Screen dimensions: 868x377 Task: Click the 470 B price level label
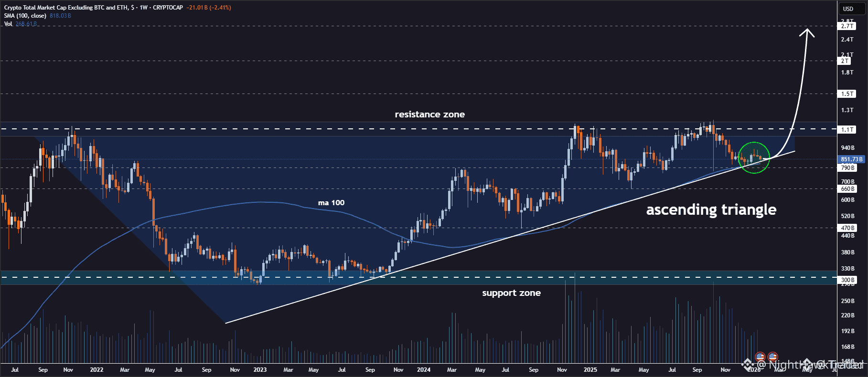847,228
